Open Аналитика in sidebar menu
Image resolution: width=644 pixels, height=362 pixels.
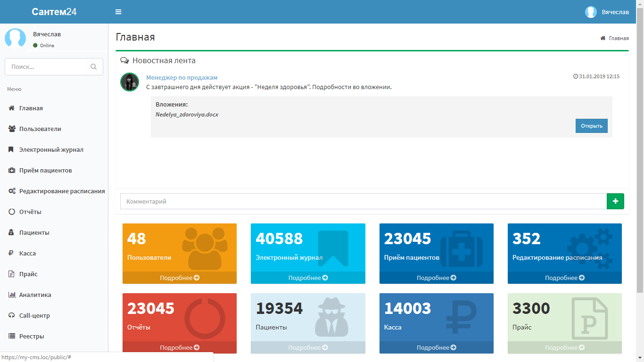[54, 295]
